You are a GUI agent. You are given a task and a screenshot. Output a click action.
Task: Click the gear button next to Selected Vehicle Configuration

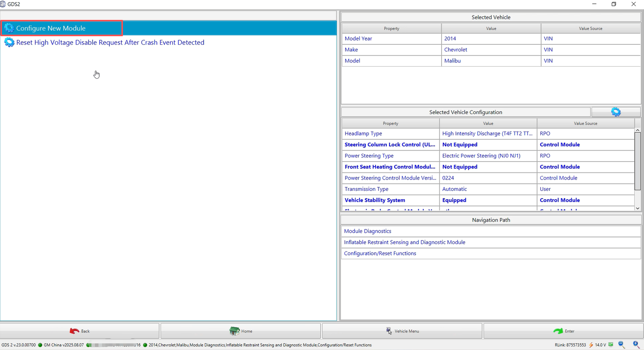(616, 112)
